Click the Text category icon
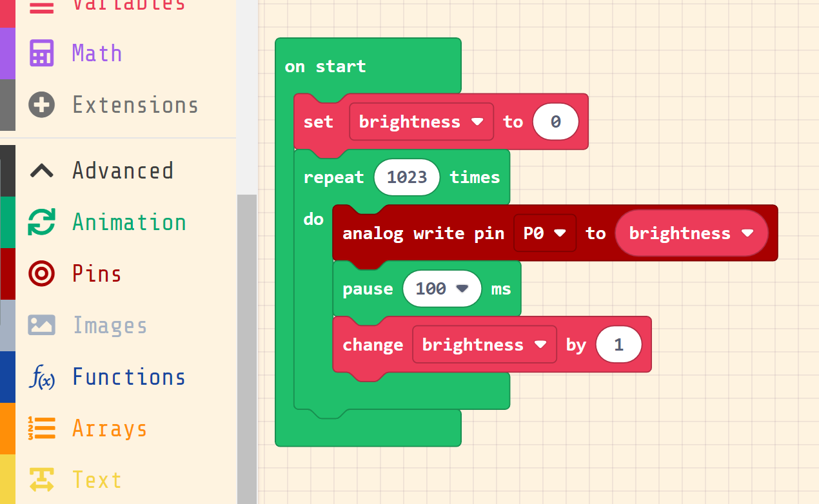 [41, 480]
